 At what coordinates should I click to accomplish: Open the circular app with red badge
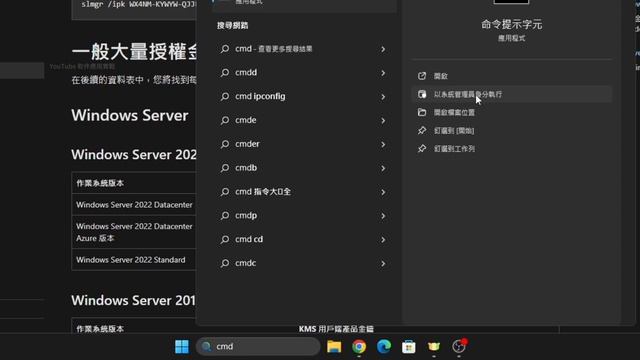point(459,347)
